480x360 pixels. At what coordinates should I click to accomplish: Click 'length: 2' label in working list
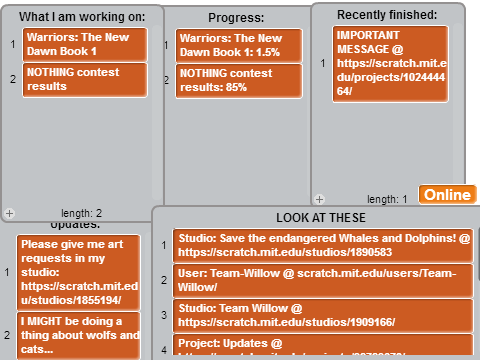[82, 213]
